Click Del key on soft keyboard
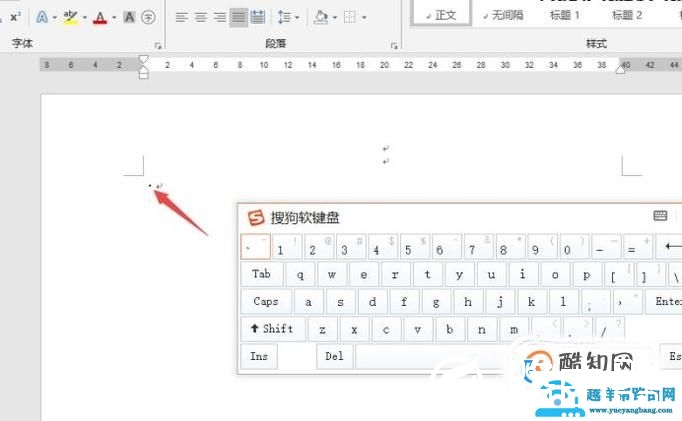The width and height of the screenshot is (682, 421). (334, 356)
